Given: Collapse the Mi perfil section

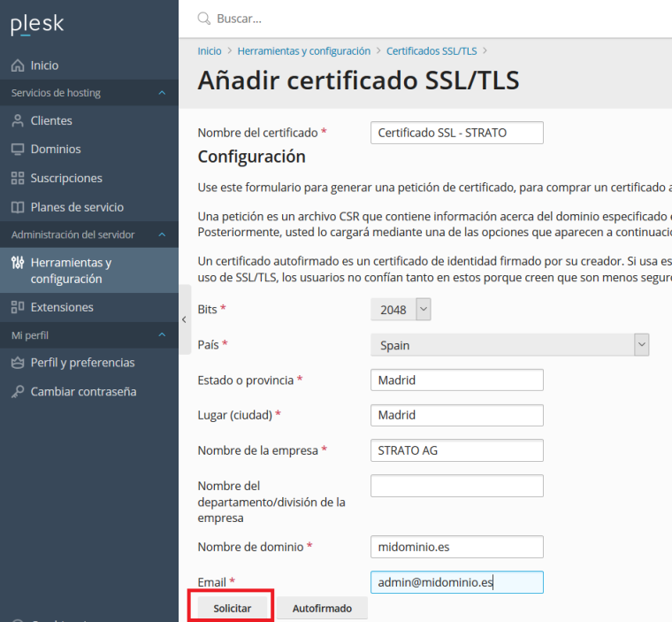Looking at the screenshot, I should [162, 335].
